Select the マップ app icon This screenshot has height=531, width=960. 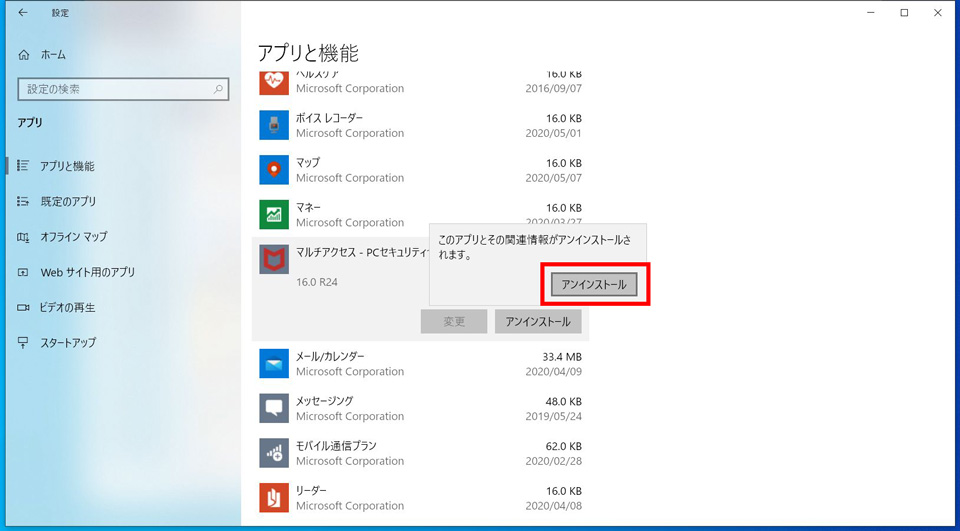(x=274, y=170)
